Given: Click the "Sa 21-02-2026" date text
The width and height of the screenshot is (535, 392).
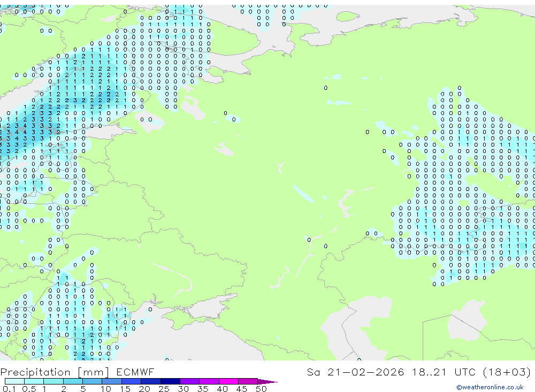Looking at the screenshot, I should pyautogui.click(x=356, y=372).
